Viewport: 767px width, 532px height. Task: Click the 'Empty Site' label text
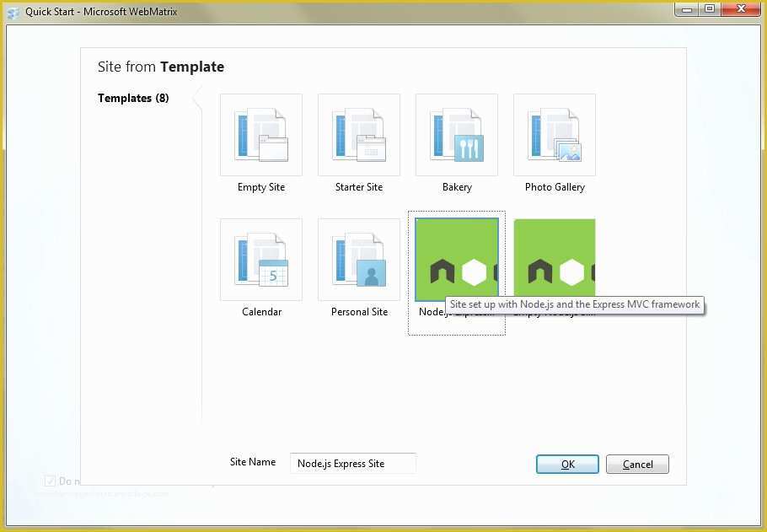261,187
